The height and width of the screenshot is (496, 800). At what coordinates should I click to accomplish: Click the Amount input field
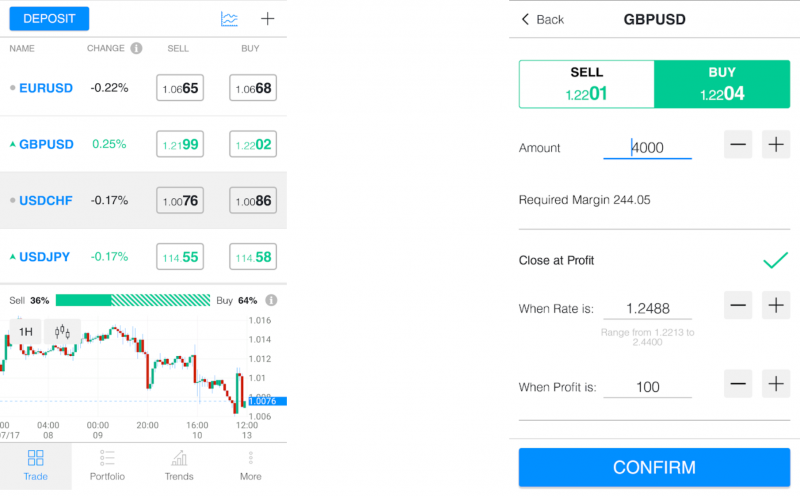pyautogui.click(x=647, y=148)
